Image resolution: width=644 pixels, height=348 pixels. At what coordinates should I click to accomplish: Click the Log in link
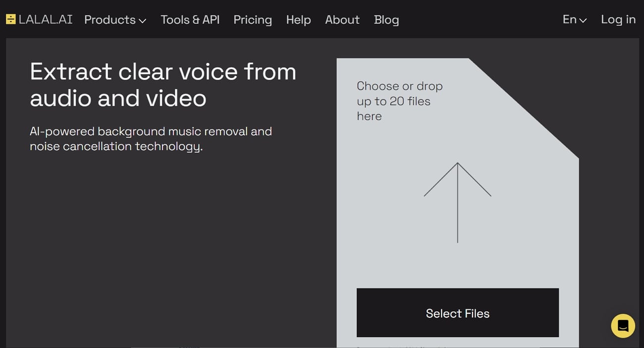[618, 19]
